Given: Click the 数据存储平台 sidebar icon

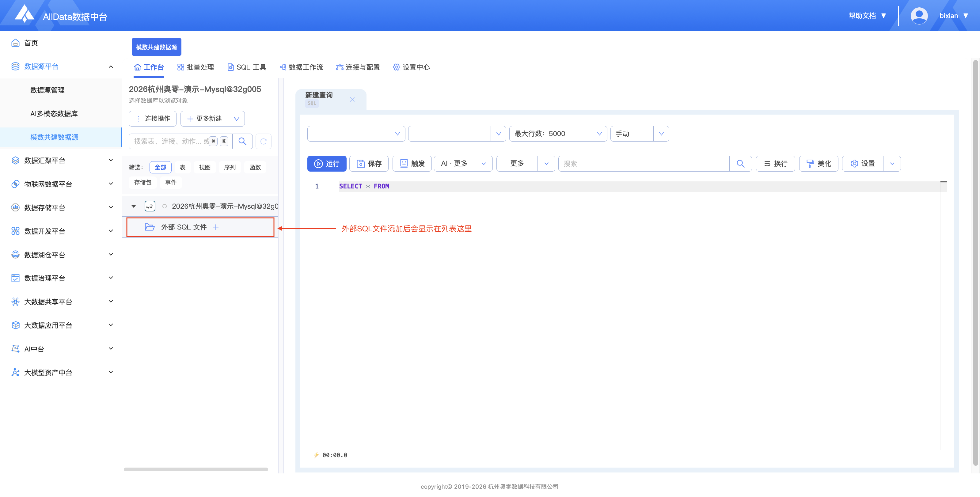Looking at the screenshot, I should (x=15, y=208).
